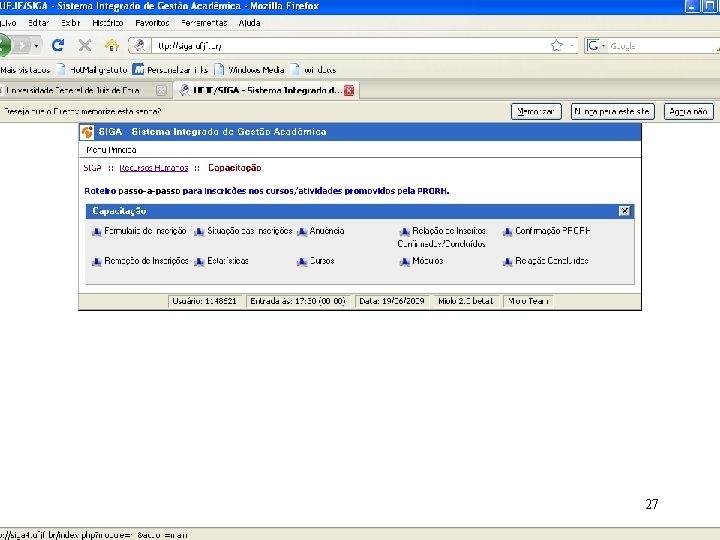Open Confirmação PRORH icon
Viewport: 720px width, 540px height.
point(507,232)
